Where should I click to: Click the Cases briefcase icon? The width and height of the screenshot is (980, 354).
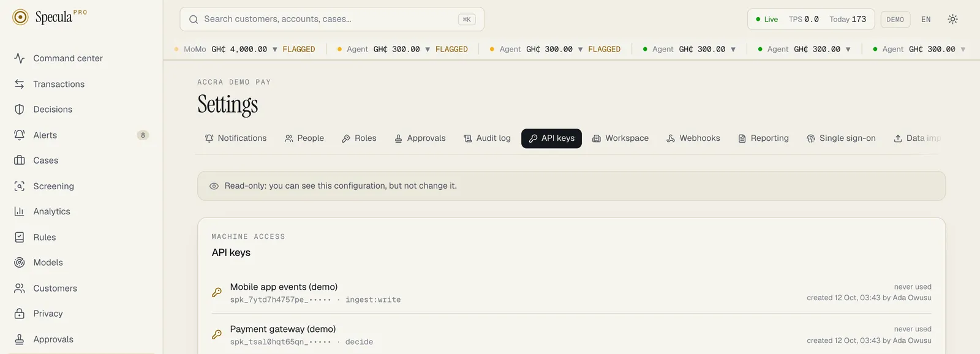(20, 160)
